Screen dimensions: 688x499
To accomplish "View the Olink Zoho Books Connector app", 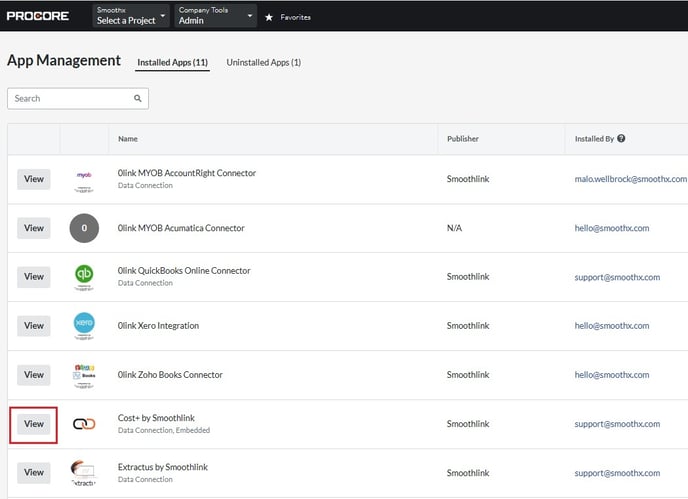I will pos(34,375).
